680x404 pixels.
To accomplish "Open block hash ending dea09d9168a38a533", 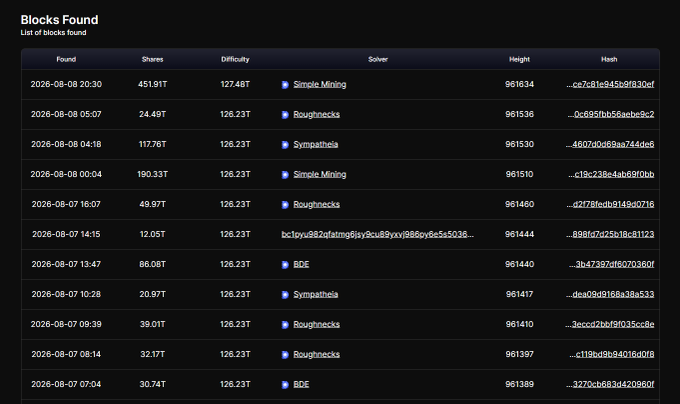I will (610, 294).
